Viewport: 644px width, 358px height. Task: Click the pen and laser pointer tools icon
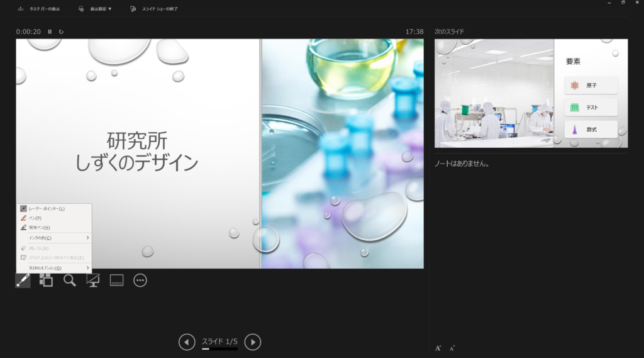click(x=23, y=281)
